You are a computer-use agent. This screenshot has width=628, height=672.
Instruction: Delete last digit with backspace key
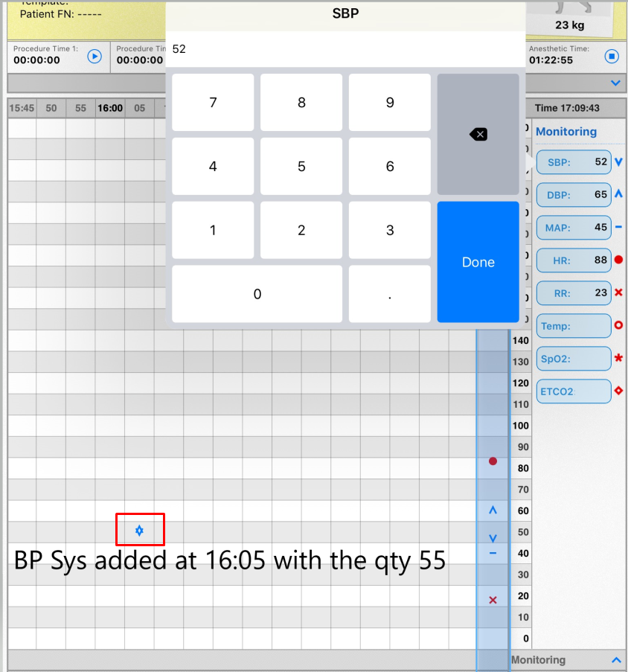point(478,134)
